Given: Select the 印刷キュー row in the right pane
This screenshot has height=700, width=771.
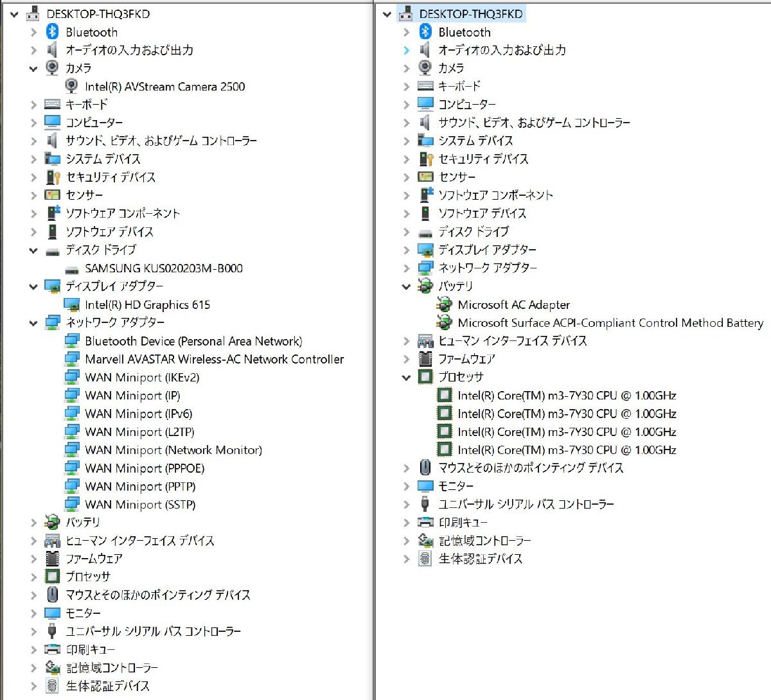Looking at the screenshot, I should click(463, 523).
